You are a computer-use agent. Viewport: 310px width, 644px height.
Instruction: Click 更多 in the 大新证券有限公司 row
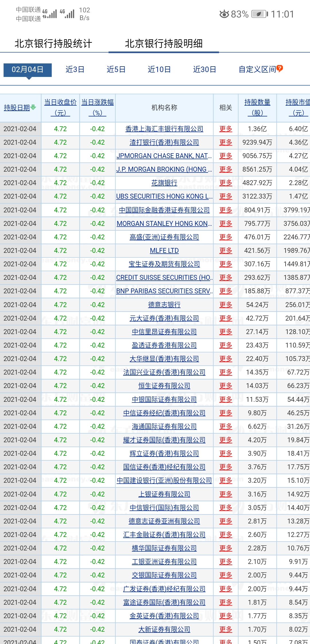click(x=226, y=630)
